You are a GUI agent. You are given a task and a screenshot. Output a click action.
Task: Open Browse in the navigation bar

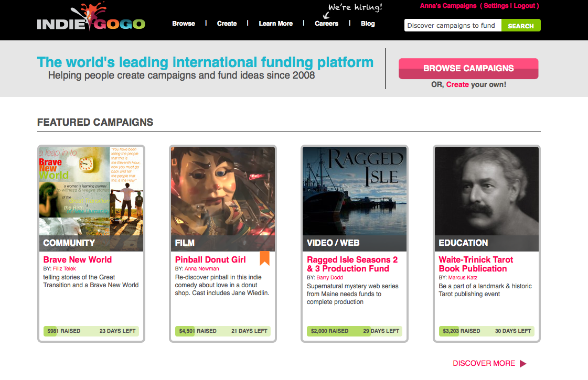pyautogui.click(x=184, y=24)
